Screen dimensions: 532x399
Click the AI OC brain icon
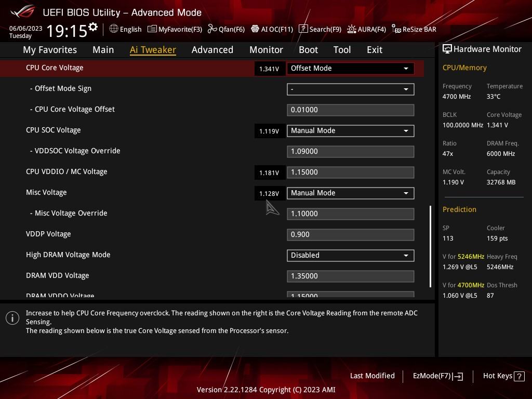click(x=255, y=29)
